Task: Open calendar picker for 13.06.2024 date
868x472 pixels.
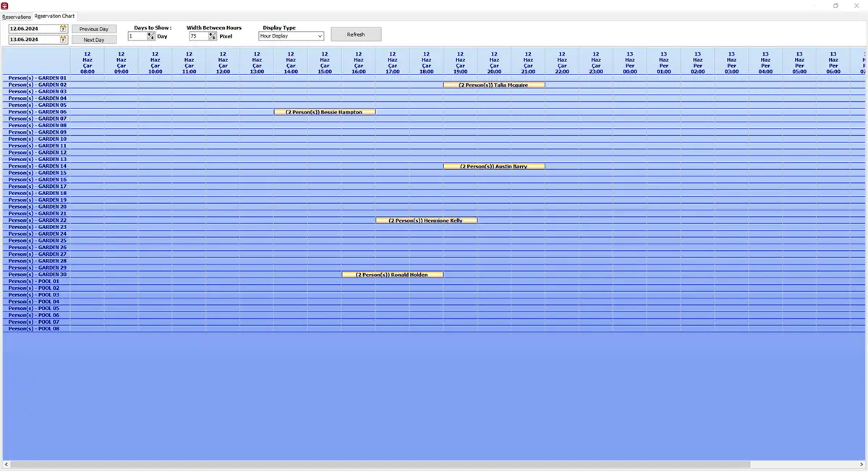Action: [64, 40]
